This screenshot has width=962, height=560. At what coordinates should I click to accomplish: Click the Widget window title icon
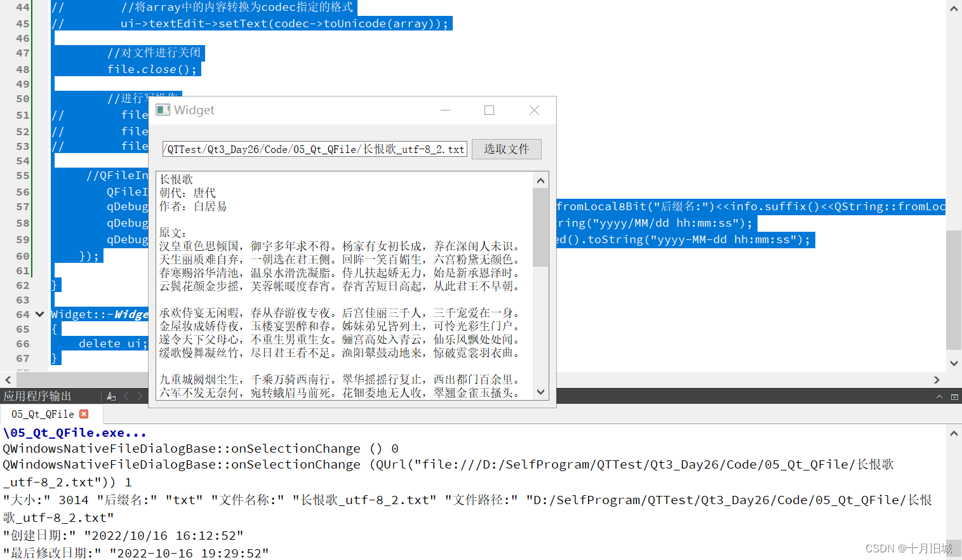[x=163, y=110]
